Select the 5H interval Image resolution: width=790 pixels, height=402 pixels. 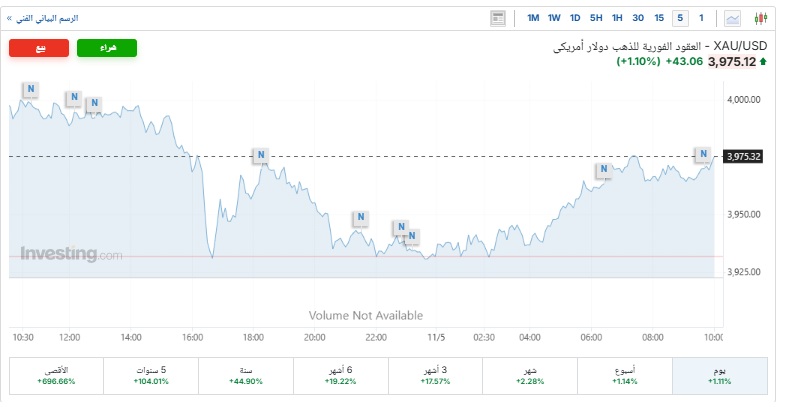(596, 18)
